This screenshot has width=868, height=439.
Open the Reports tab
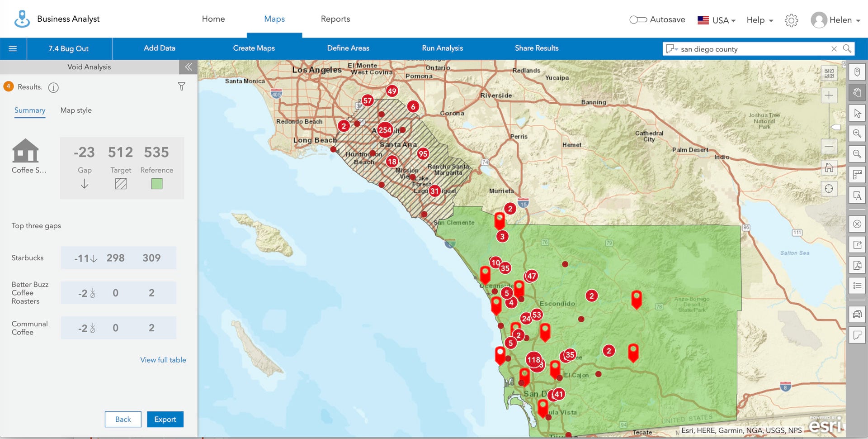point(335,19)
